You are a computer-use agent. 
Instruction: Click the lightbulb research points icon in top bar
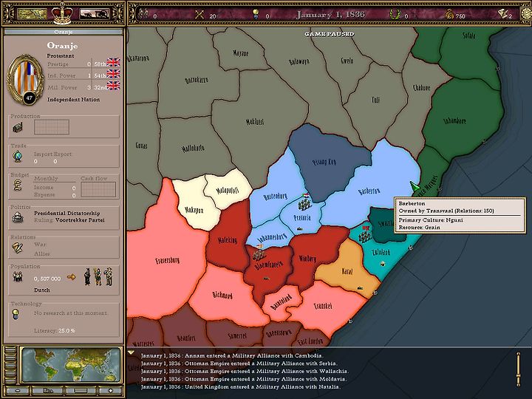256,15
